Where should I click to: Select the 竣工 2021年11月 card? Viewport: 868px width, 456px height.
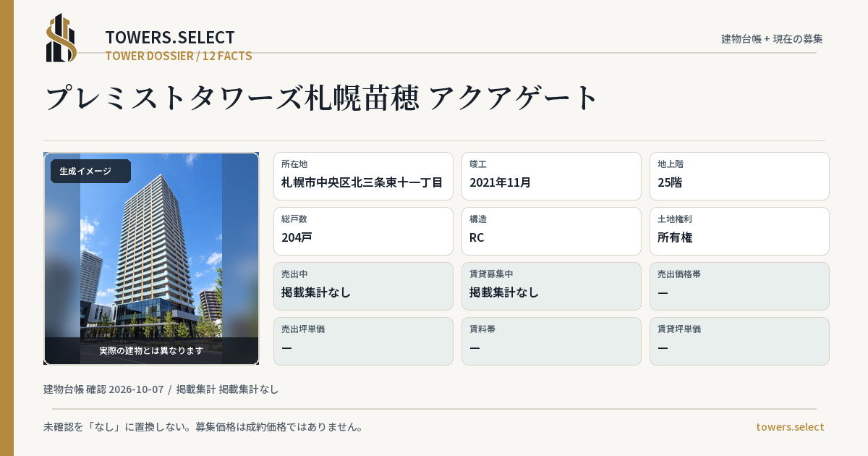[x=551, y=176]
